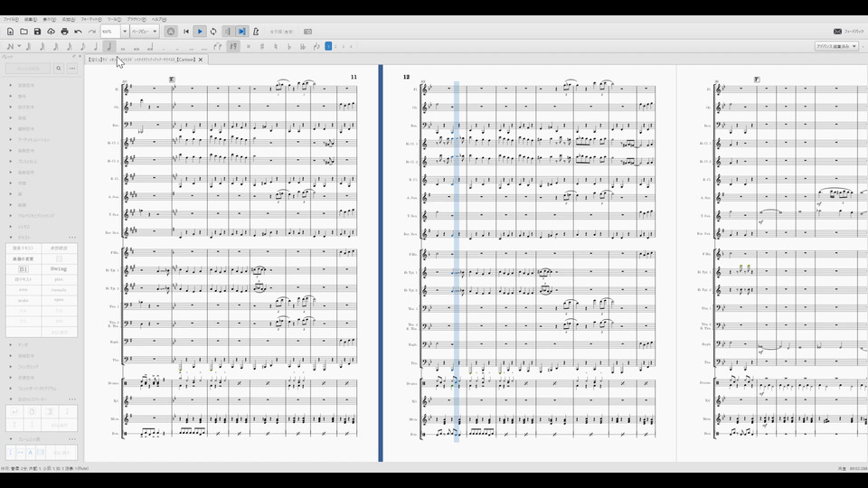Select the pizz text palette cell
Image resolution: width=868 pixels, height=488 pixels.
pyautogui.click(x=59, y=279)
